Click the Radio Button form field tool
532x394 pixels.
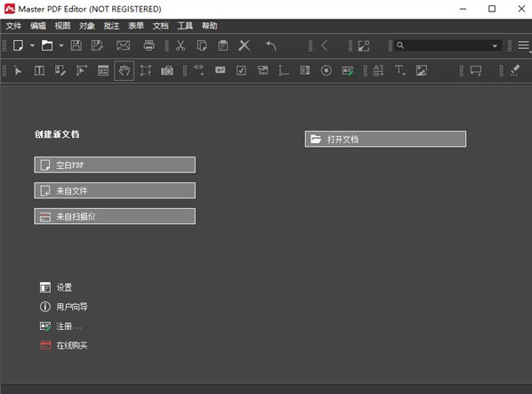326,70
